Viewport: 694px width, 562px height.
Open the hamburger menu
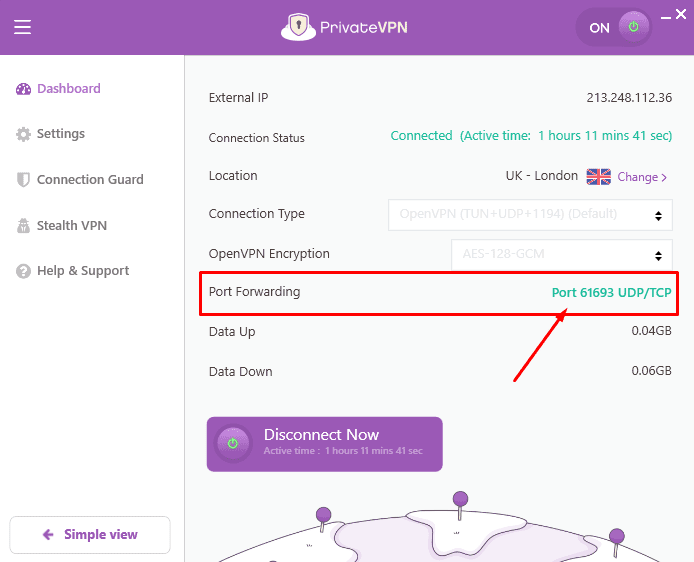click(22, 27)
